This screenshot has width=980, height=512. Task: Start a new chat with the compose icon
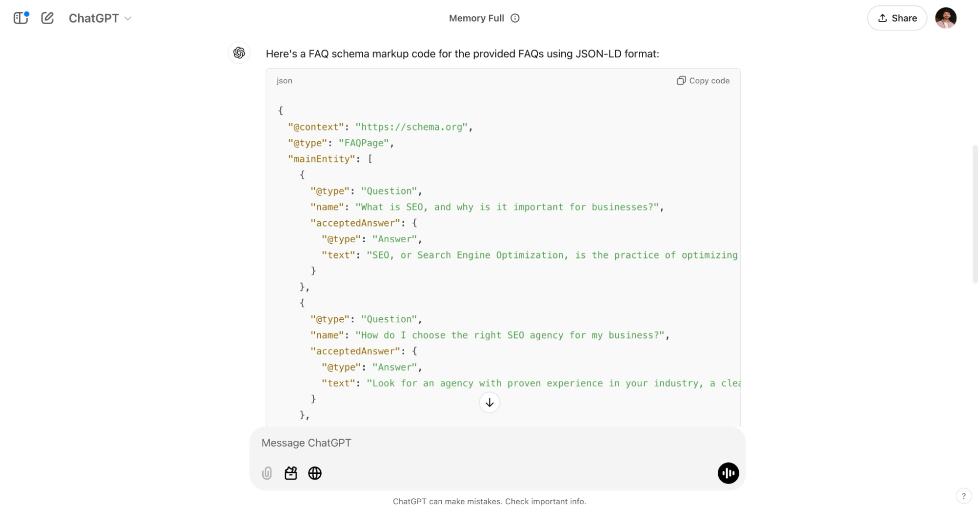point(48,18)
